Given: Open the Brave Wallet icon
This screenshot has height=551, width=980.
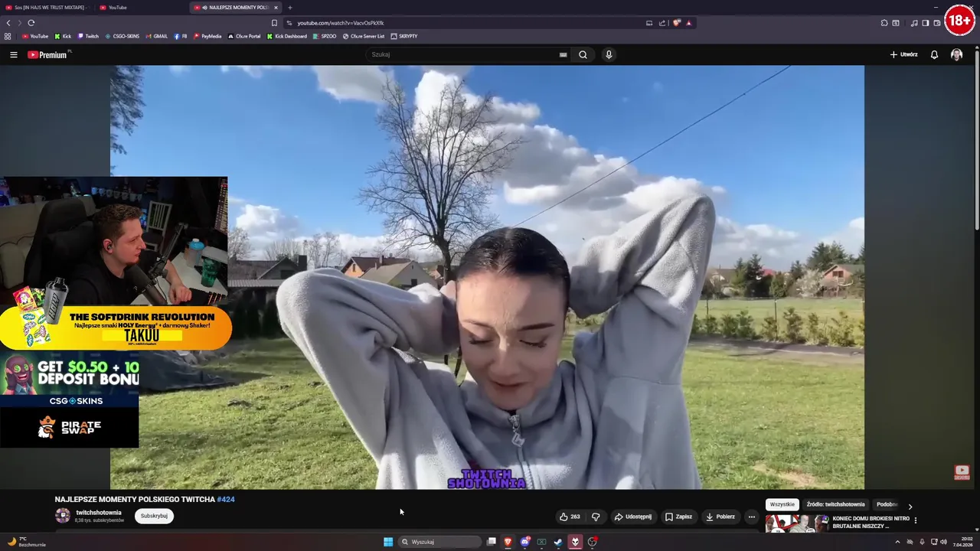Looking at the screenshot, I should [x=937, y=23].
